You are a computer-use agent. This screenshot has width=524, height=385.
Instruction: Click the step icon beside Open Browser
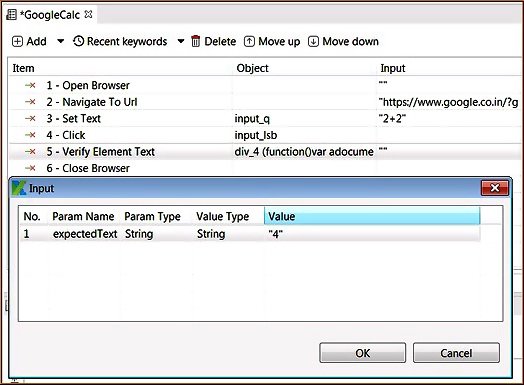pos(30,86)
